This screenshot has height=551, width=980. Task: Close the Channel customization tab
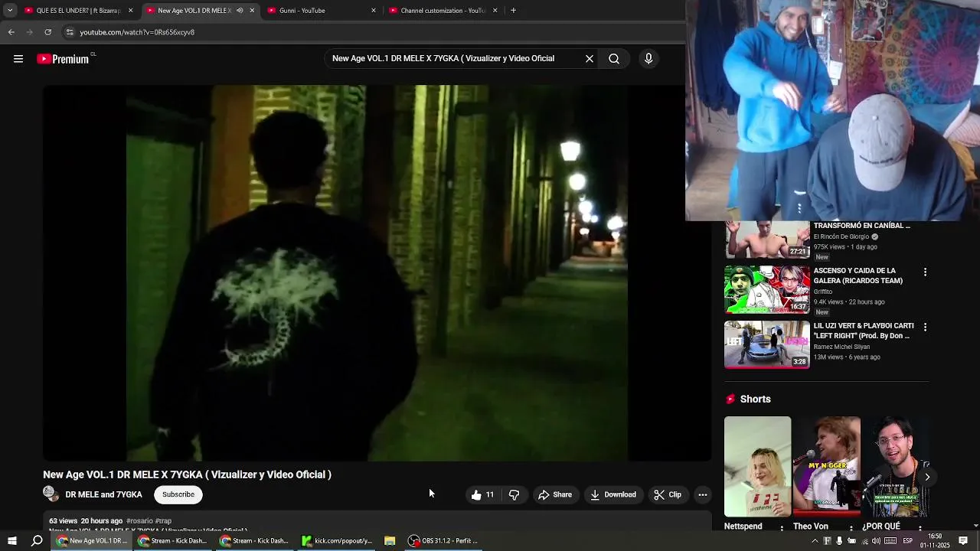[x=495, y=11]
